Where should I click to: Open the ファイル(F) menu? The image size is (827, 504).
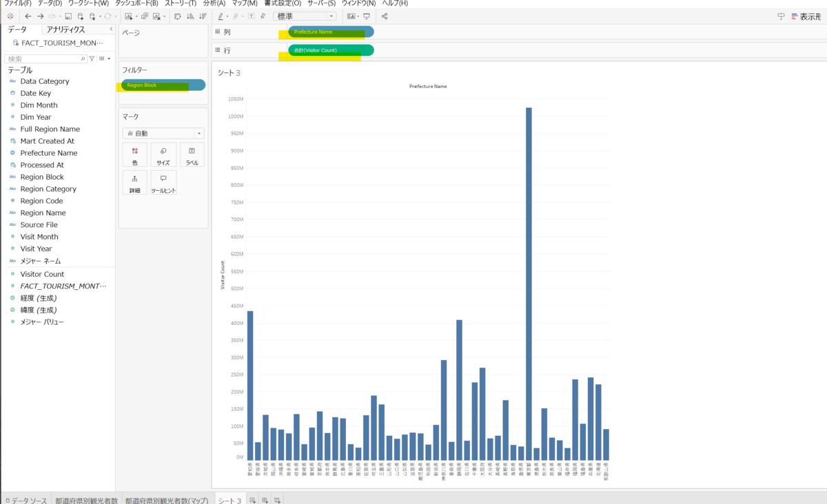pyautogui.click(x=17, y=3)
